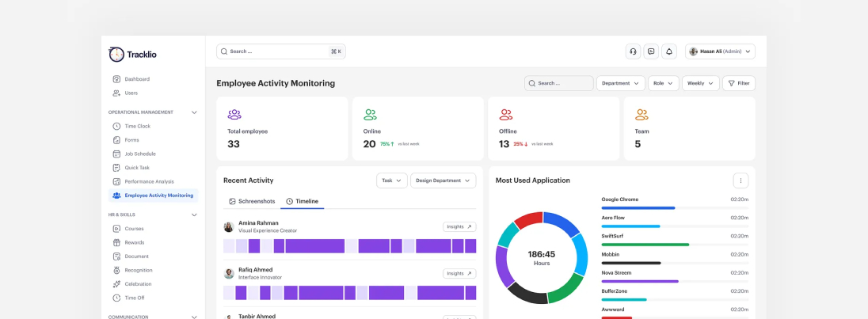The width and height of the screenshot is (868, 319).
Task: Click the notification bell icon
Action: point(669,51)
